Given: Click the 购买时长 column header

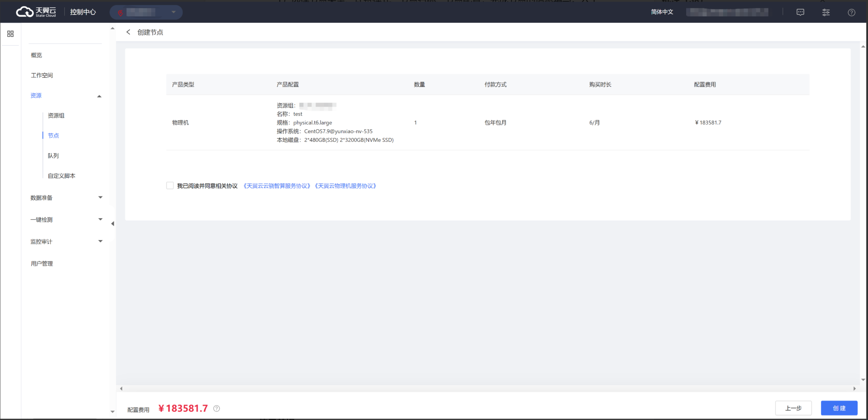Looking at the screenshot, I should [x=600, y=84].
